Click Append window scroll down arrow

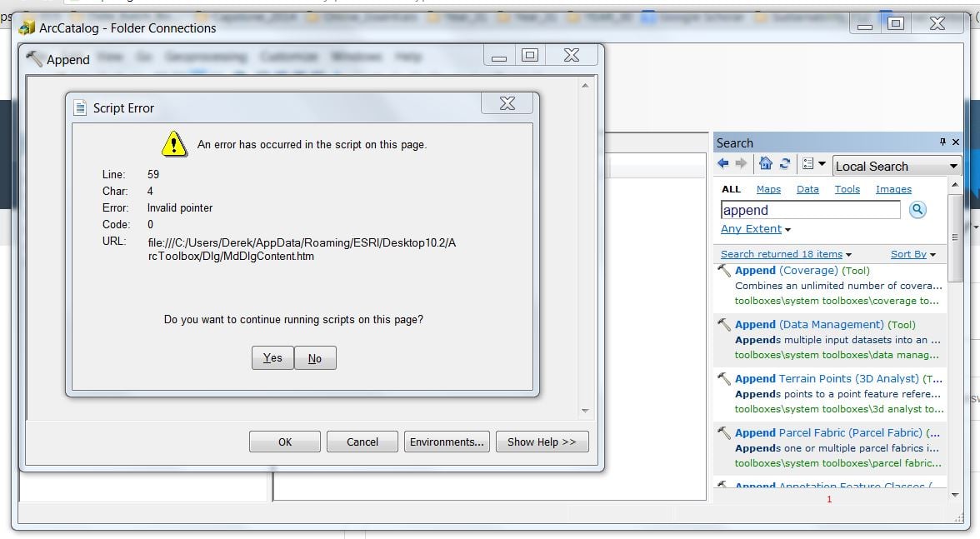(x=585, y=411)
